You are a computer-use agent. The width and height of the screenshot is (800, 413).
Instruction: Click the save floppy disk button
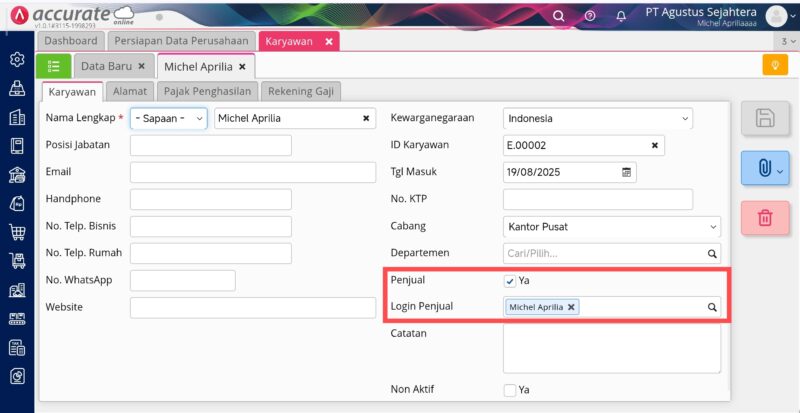click(765, 118)
